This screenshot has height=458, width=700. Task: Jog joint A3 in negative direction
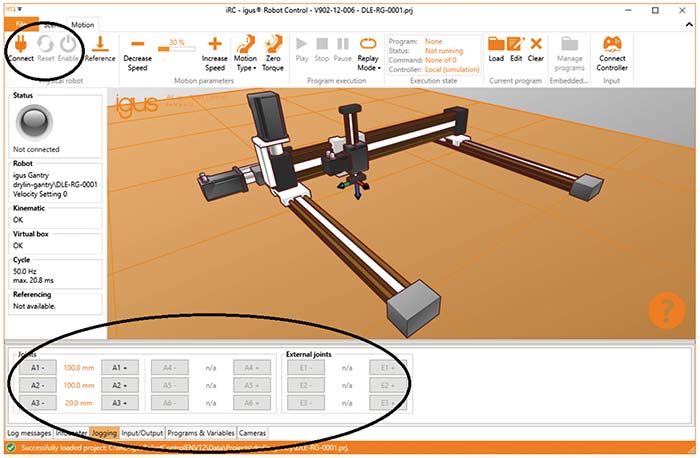coord(38,403)
